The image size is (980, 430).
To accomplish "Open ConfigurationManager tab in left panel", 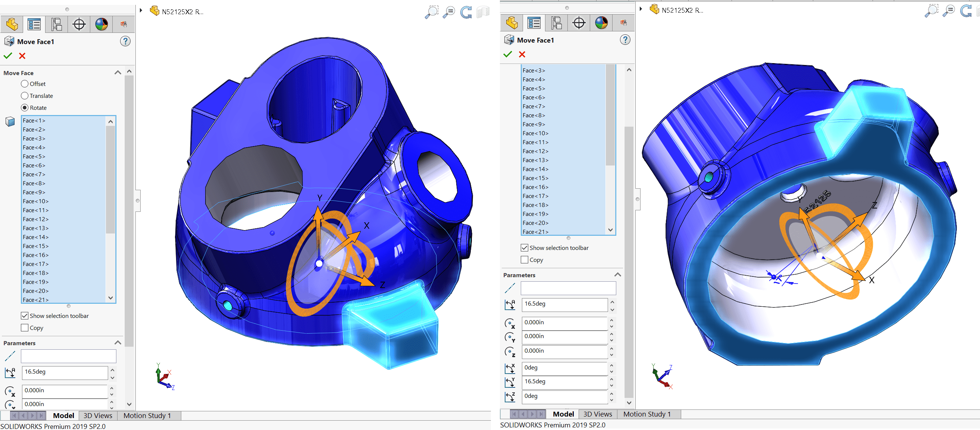I will tap(56, 24).
